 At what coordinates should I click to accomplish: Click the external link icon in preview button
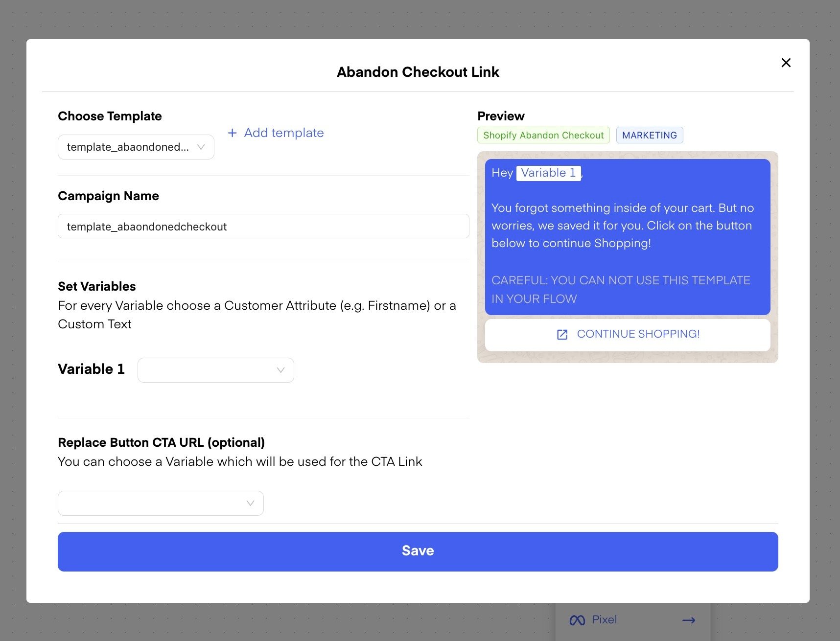[x=562, y=335]
